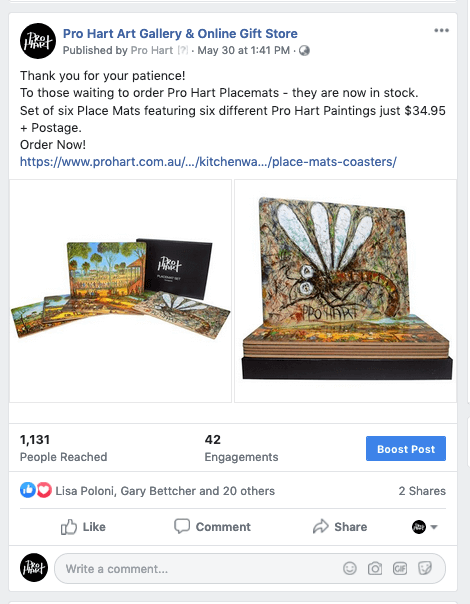
Task: Like this placemats post
Action: click(83, 527)
